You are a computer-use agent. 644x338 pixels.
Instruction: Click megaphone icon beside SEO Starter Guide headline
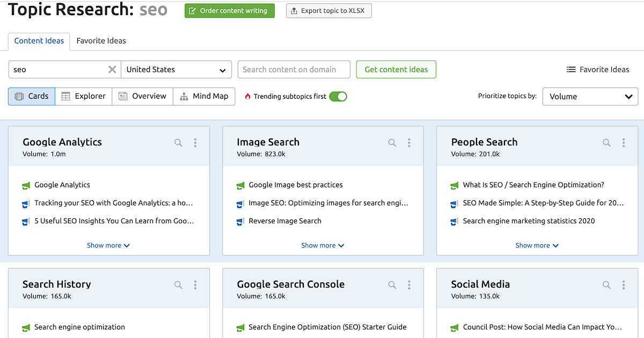[x=240, y=328]
